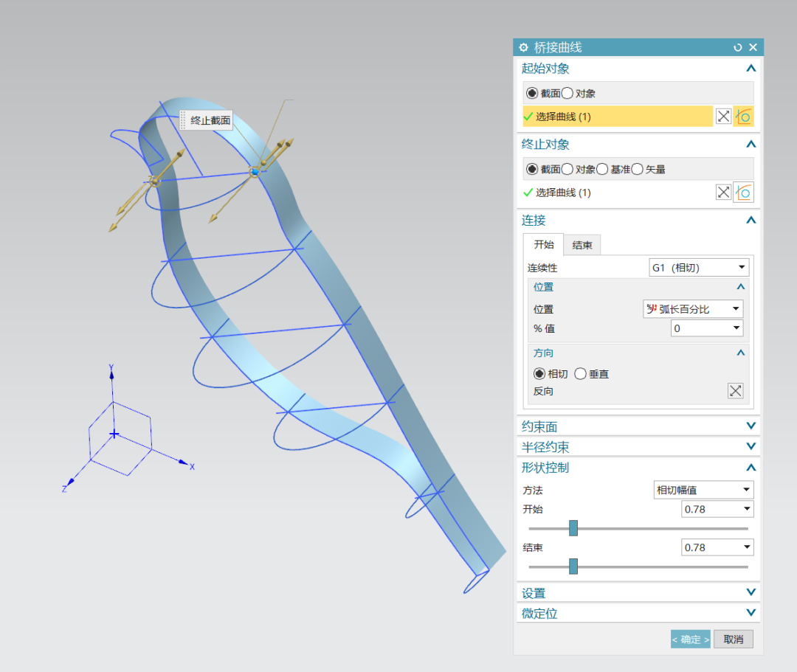Open the % 值 dropdown arrow
Viewport: 797px width, 672px height.
(736, 328)
